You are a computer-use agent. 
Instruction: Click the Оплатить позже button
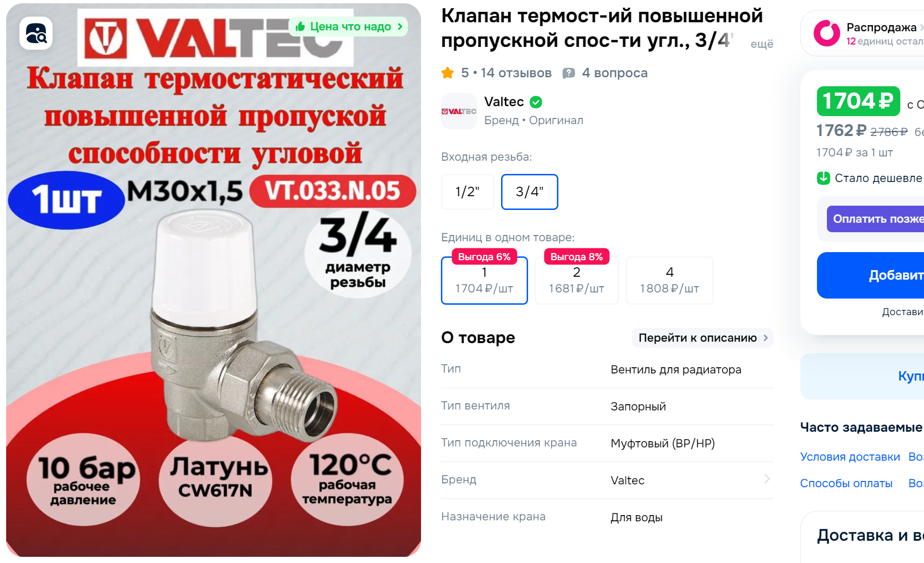click(875, 219)
